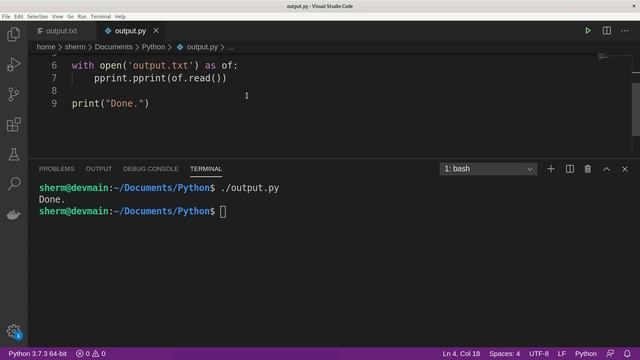Viewport: 640px width, 360px height.
Task: Open the Source Control view
Action: (13, 95)
